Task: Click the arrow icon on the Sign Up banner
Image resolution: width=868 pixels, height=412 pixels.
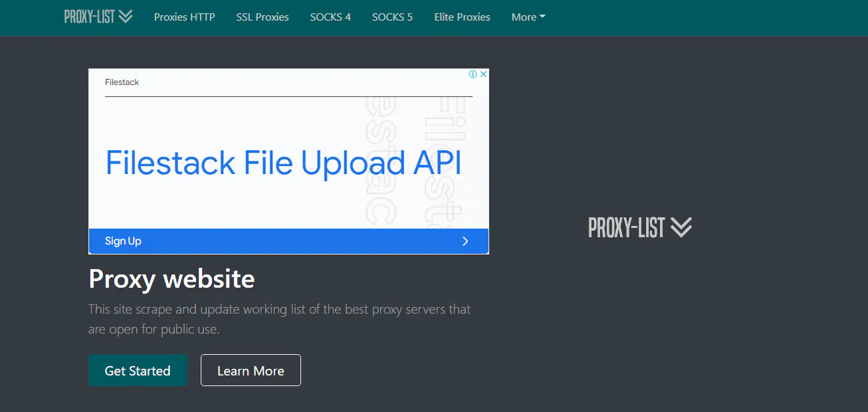Action: 465,241
